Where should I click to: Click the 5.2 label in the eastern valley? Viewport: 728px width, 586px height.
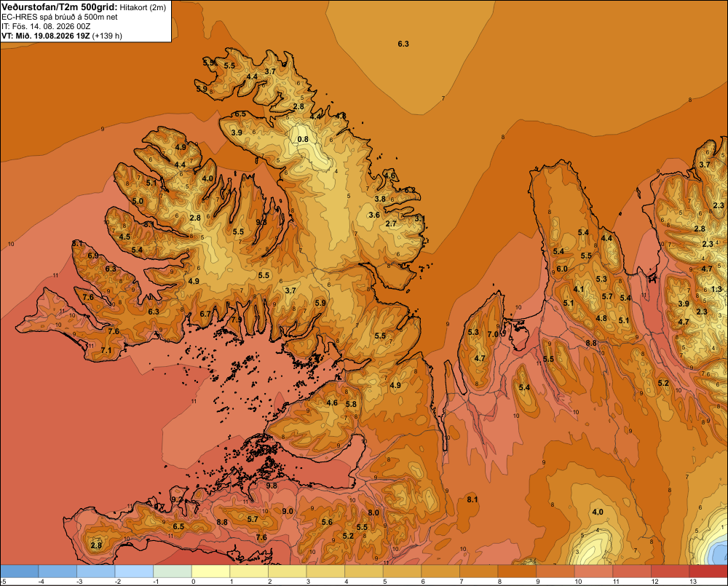pos(663,383)
